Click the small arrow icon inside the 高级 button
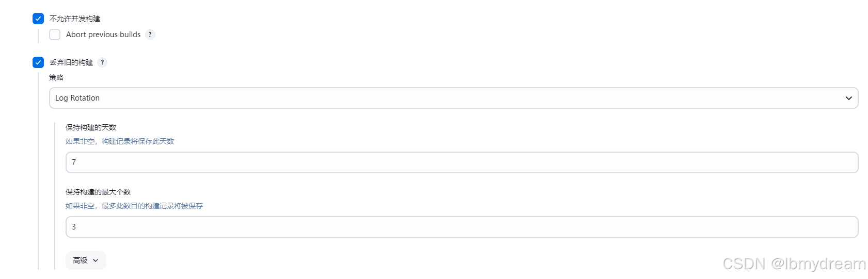This screenshot has height=279, width=868. coord(96,260)
